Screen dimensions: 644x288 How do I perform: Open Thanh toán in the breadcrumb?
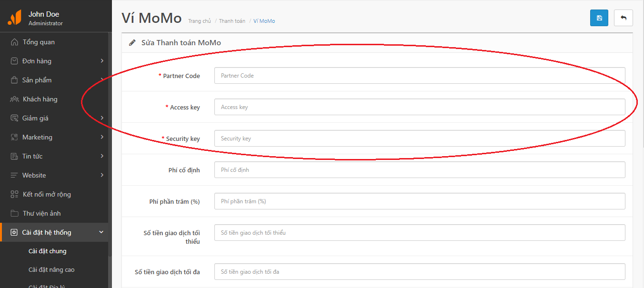tap(232, 21)
